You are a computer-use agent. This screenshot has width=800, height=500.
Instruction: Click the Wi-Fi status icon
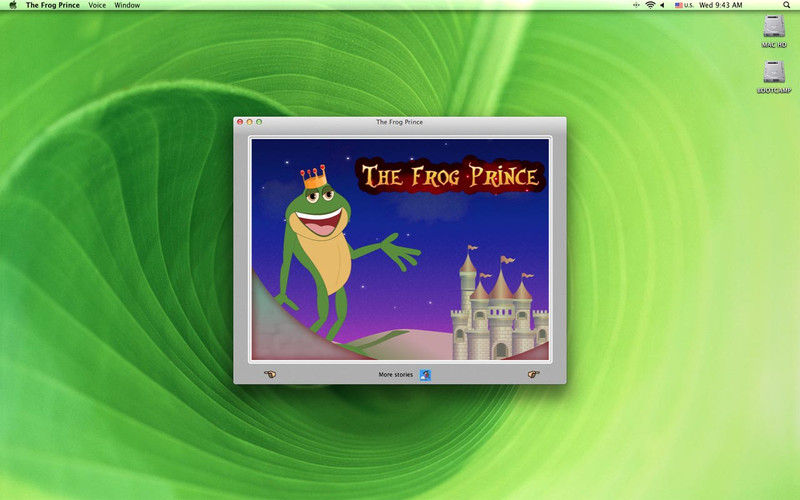click(x=649, y=5)
